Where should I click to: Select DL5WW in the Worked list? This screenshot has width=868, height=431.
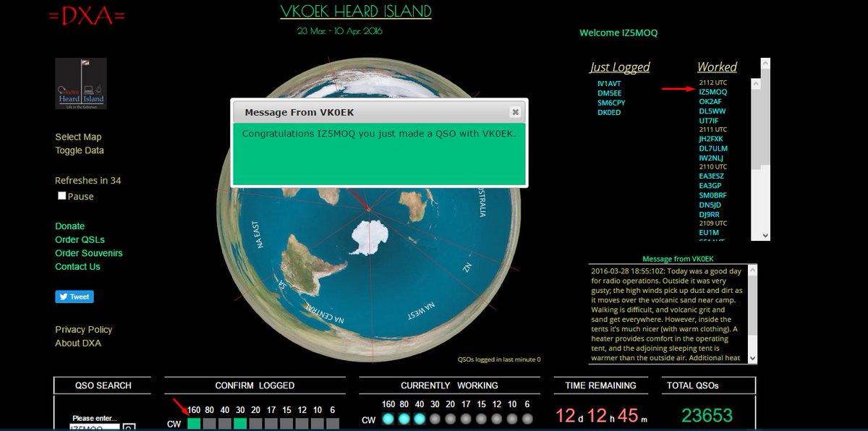tap(712, 111)
